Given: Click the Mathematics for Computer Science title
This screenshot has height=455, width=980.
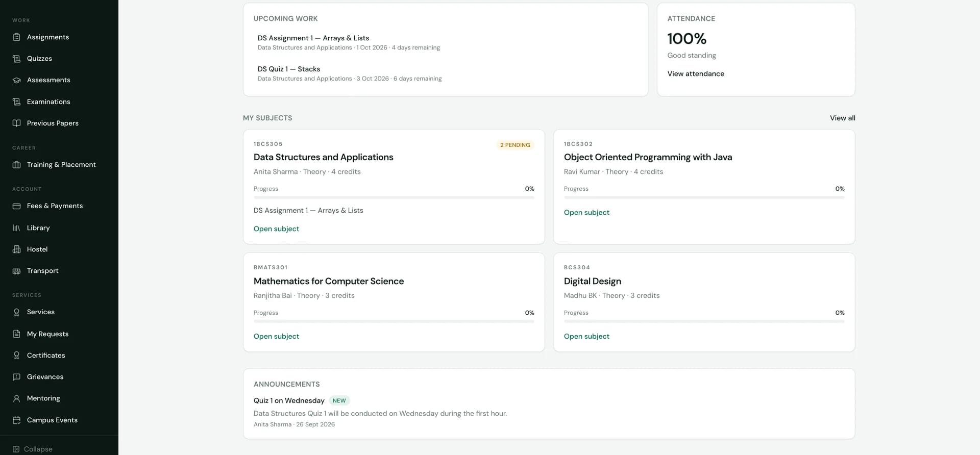Looking at the screenshot, I should point(329,281).
